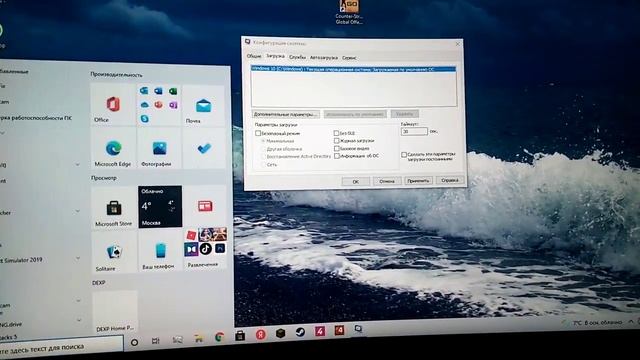
Task: Open the Counter-Strike desktop shortcut
Action: (x=349, y=12)
